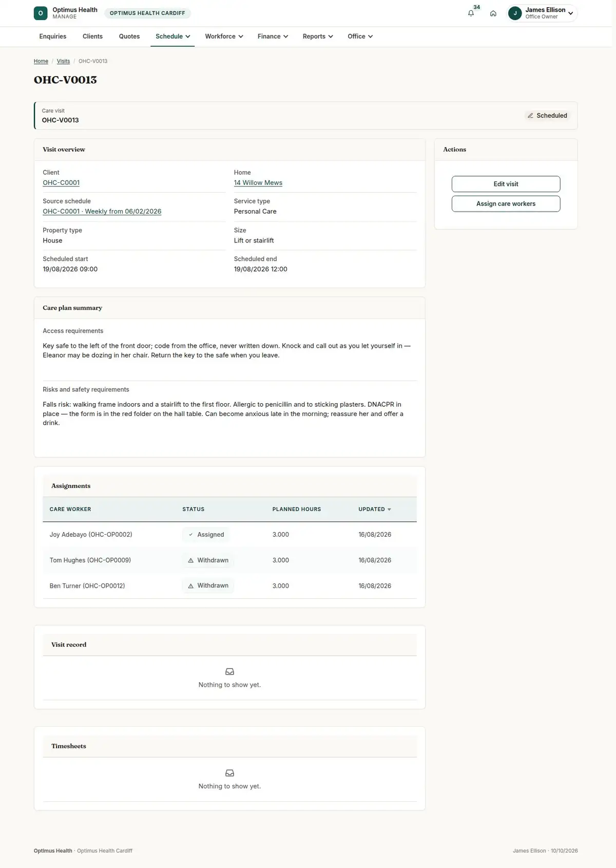Viewport: 616px width, 868px height.
Task: Open the James Ellison account menu
Action: click(542, 13)
